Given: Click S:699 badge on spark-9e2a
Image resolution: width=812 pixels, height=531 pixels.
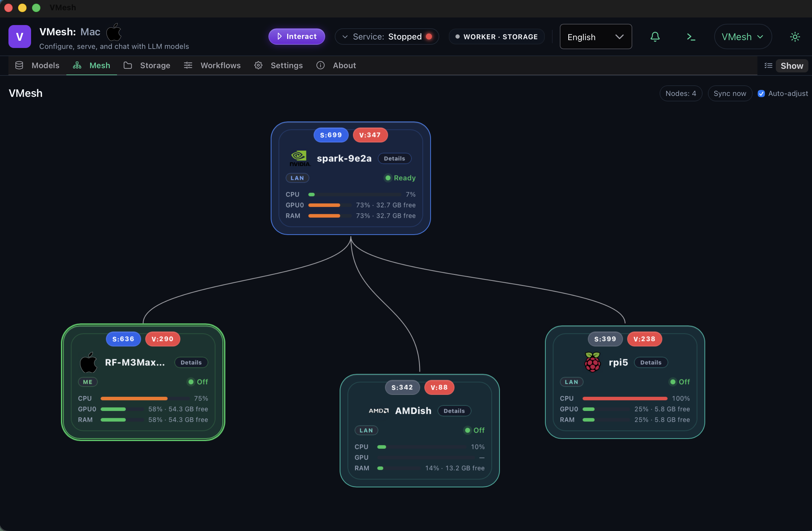Looking at the screenshot, I should (331, 135).
